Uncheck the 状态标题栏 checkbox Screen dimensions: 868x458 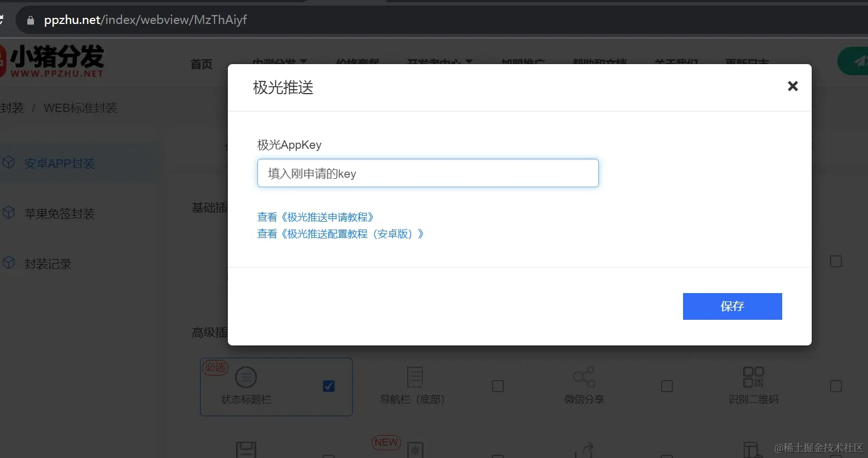(x=329, y=385)
